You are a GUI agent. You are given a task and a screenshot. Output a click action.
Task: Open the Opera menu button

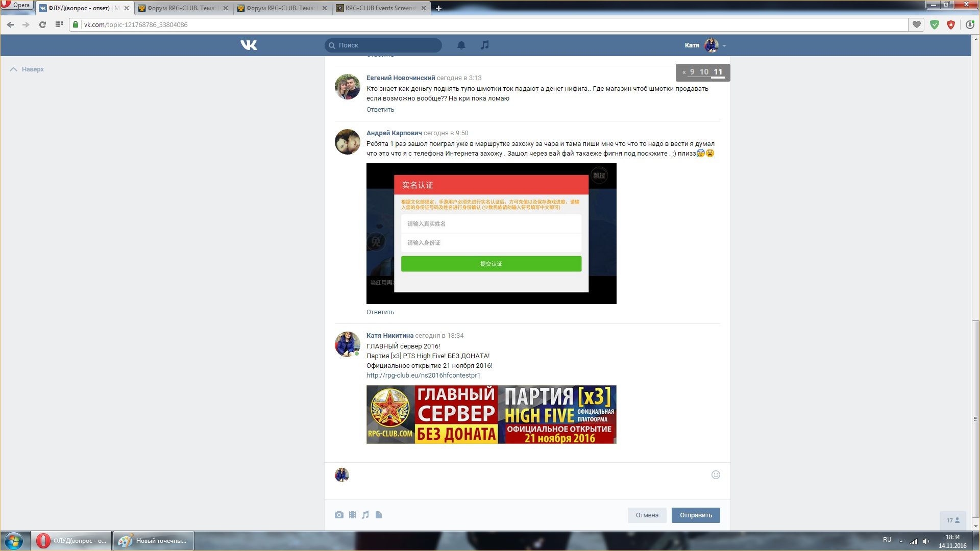16,5
